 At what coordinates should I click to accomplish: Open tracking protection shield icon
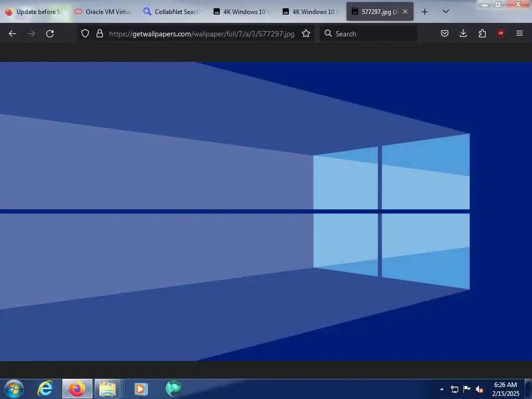[85, 33]
